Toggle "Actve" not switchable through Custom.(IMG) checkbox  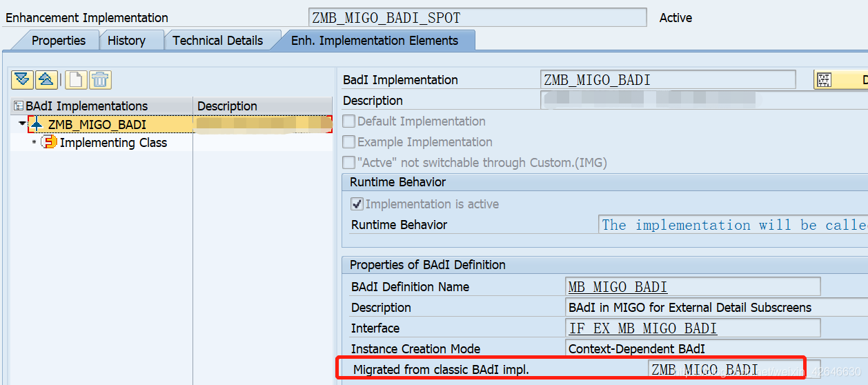coord(349,163)
